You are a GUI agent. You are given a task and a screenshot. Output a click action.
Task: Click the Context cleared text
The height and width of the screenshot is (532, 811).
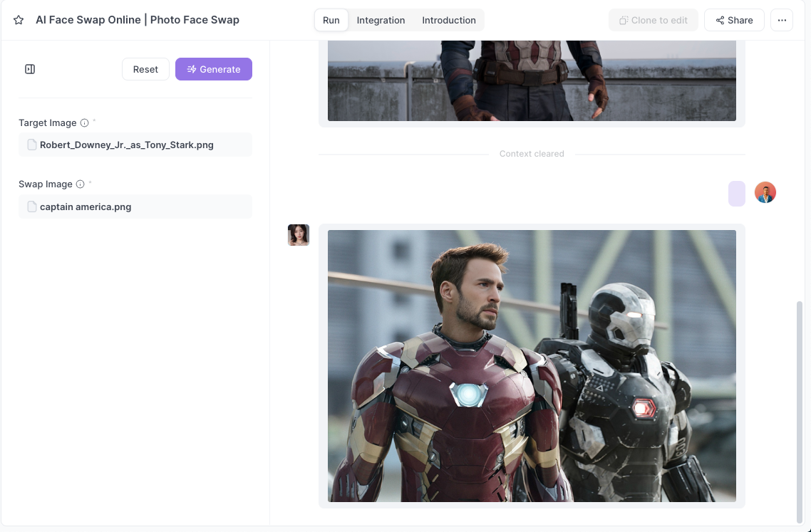pyautogui.click(x=532, y=154)
